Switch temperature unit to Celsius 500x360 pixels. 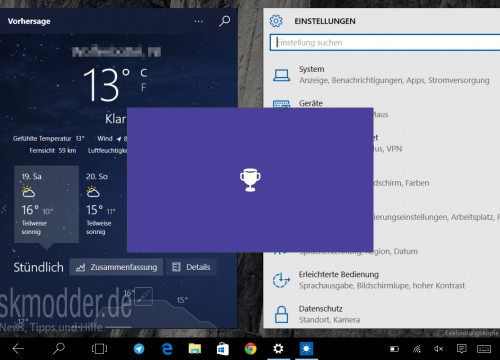[143, 73]
